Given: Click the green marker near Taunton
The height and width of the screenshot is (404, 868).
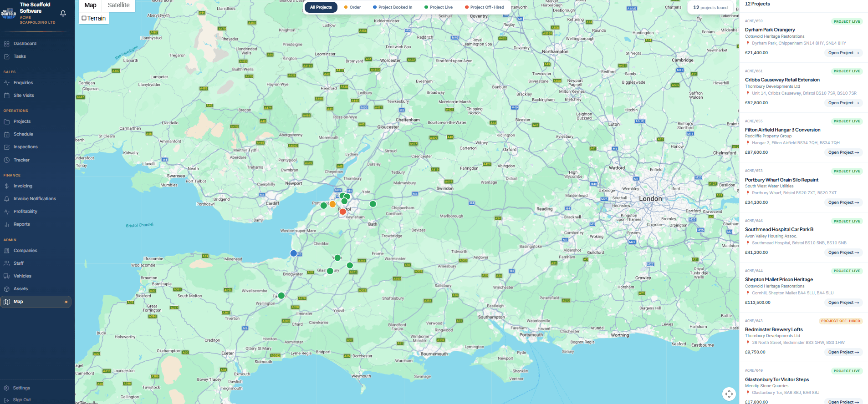Looking at the screenshot, I should pos(281,296).
